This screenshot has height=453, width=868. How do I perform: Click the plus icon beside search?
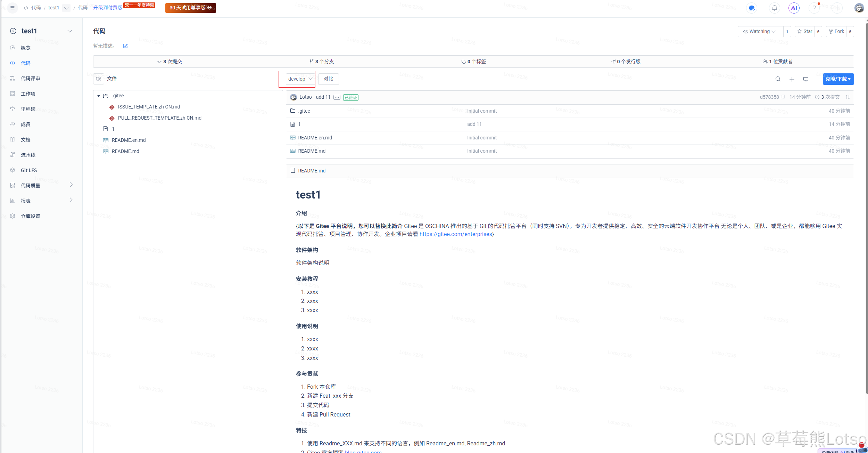(792, 79)
